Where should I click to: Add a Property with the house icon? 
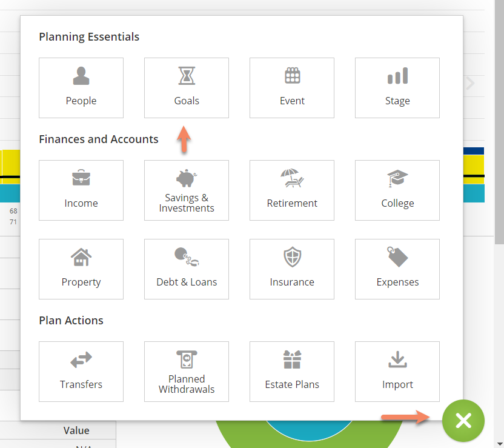pos(81,256)
